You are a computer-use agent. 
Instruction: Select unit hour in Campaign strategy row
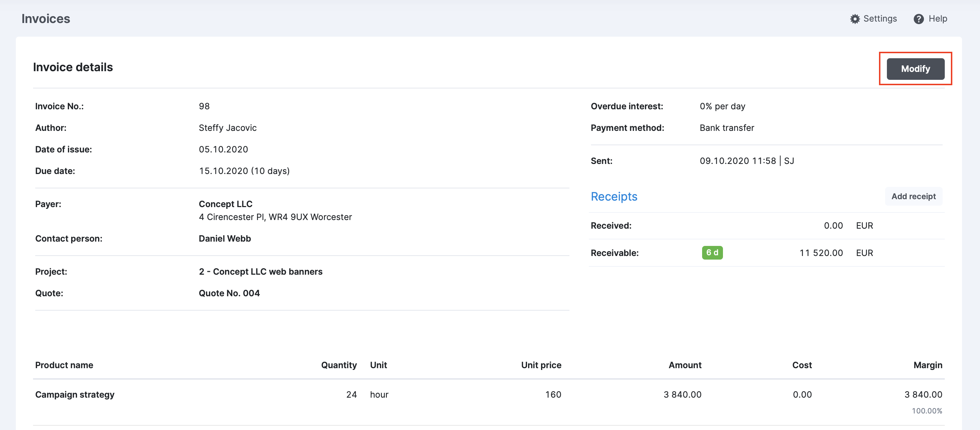[x=379, y=395]
